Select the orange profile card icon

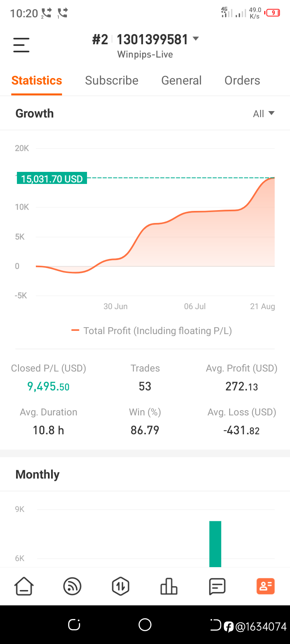pyautogui.click(x=265, y=586)
